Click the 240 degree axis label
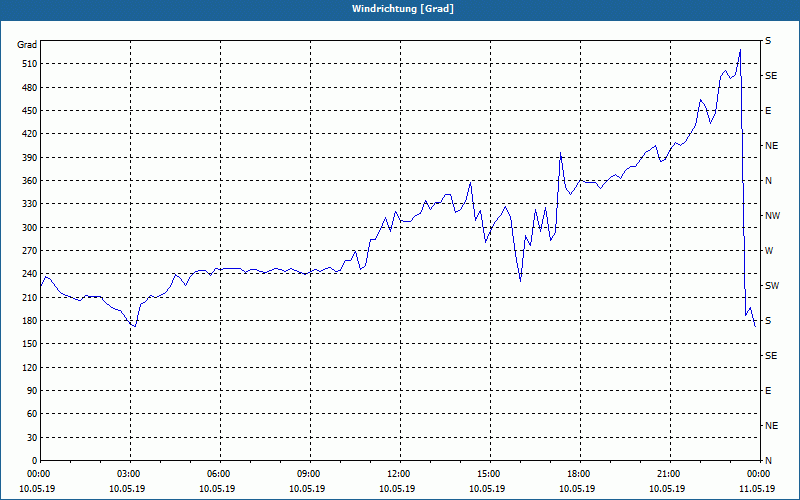The width and height of the screenshot is (800, 500). click(30, 274)
